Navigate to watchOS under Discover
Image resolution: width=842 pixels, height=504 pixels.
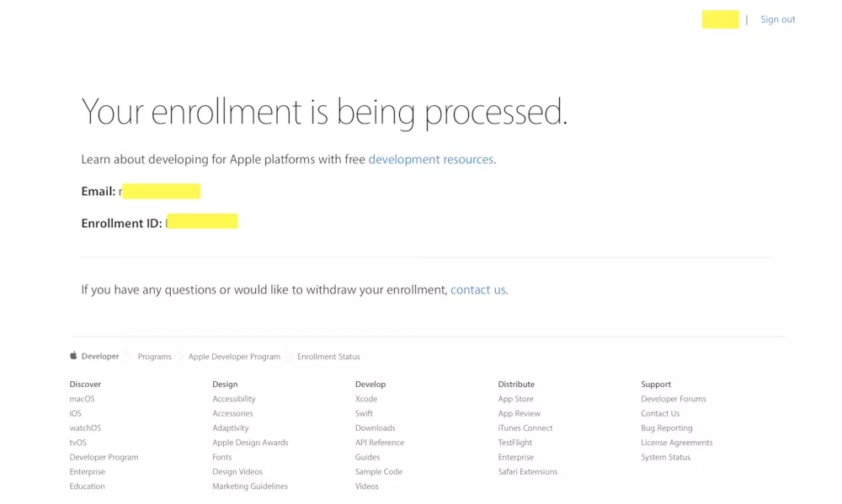pyautogui.click(x=85, y=428)
